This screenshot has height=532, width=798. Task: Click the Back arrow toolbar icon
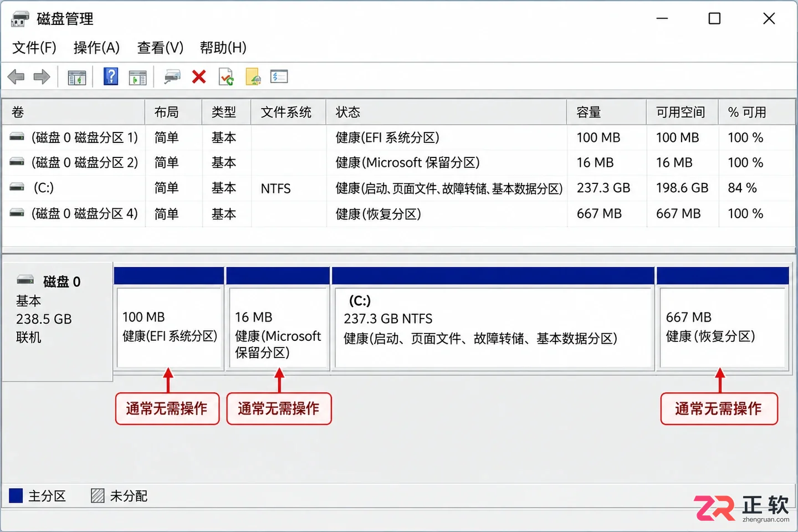pos(16,77)
